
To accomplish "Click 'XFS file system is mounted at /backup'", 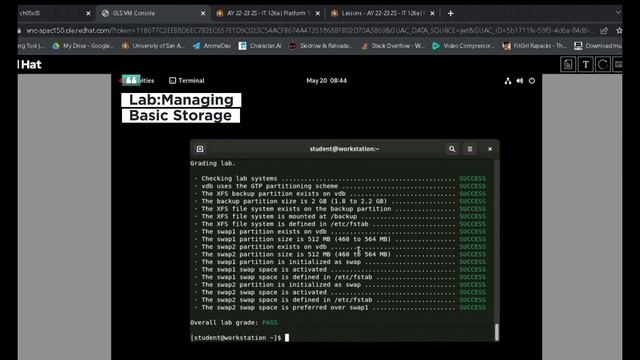I will tap(279, 217).
